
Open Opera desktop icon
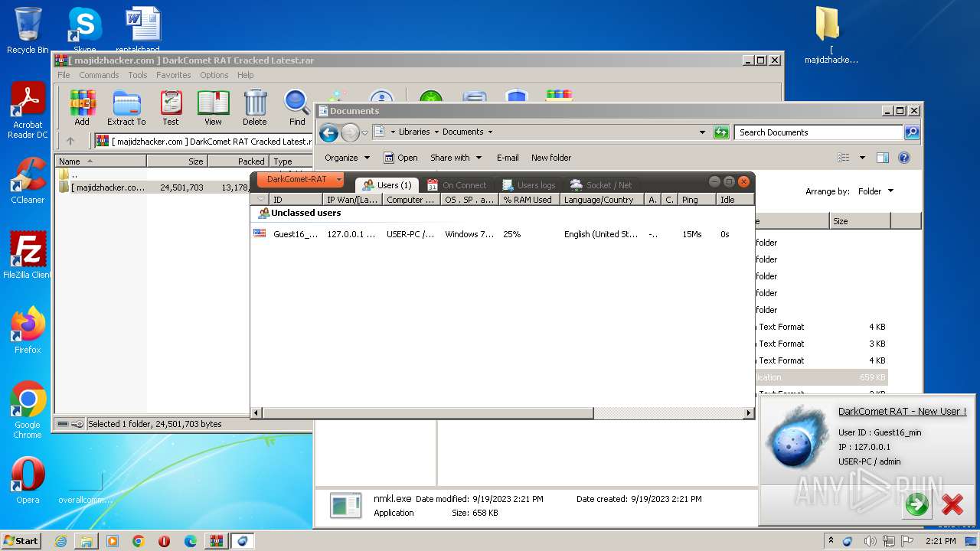(x=28, y=480)
